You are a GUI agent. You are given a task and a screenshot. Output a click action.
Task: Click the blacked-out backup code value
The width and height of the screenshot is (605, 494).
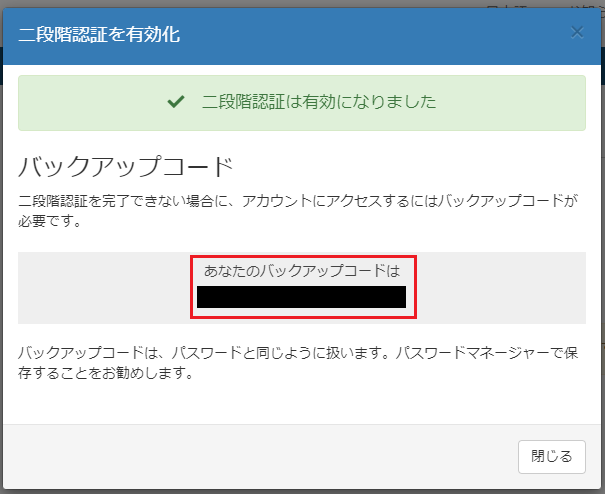tap(301, 297)
